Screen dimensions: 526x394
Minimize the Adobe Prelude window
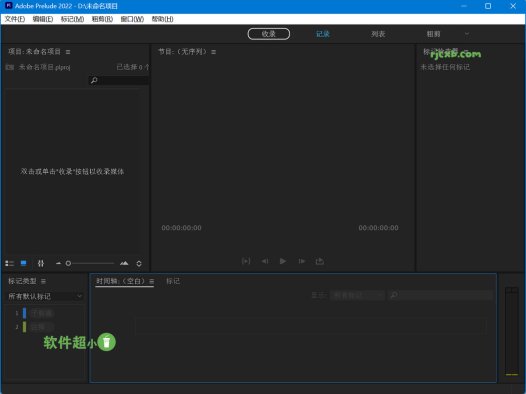[464, 6]
